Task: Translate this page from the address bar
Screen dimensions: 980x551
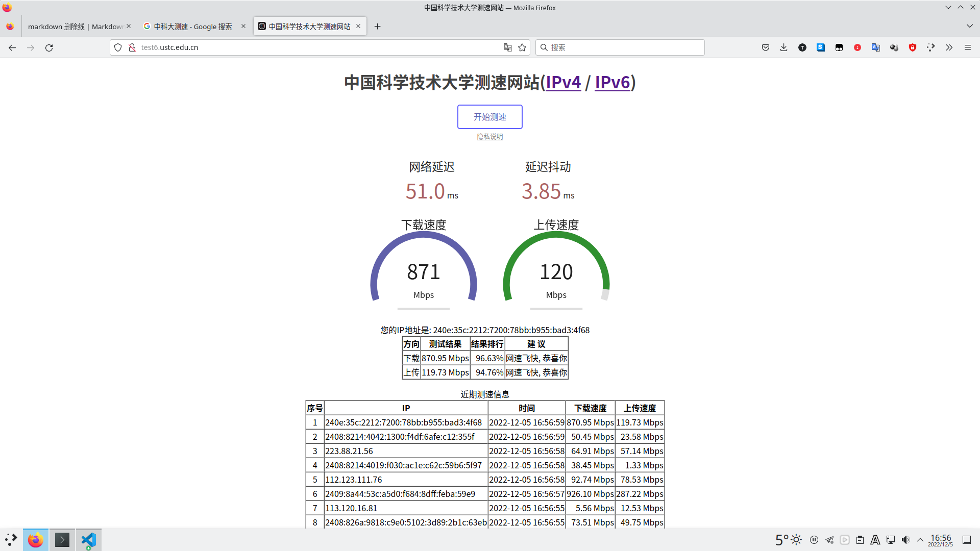Action: click(x=507, y=47)
